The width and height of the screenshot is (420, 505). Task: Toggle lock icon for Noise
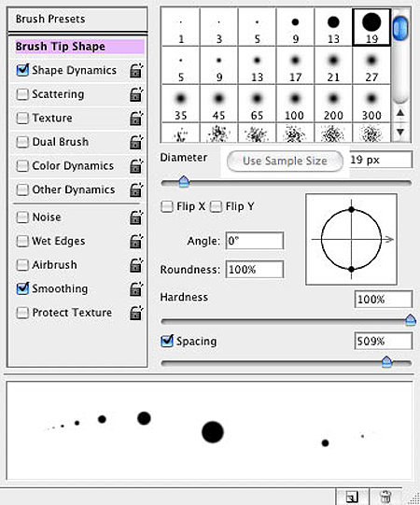tap(136, 217)
